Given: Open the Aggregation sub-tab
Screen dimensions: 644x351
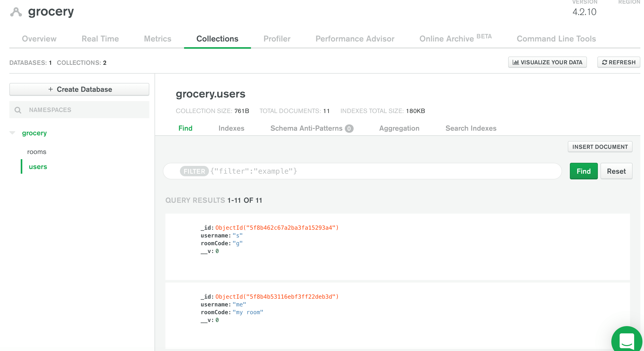Looking at the screenshot, I should click(x=399, y=128).
